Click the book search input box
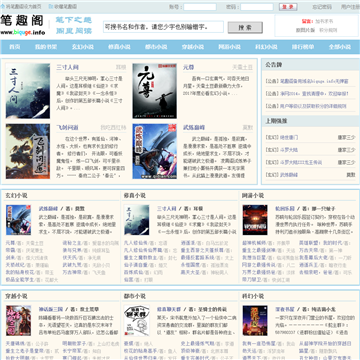Image resolution: width=360 pixels, height=360 pixels. click(163, 27)
